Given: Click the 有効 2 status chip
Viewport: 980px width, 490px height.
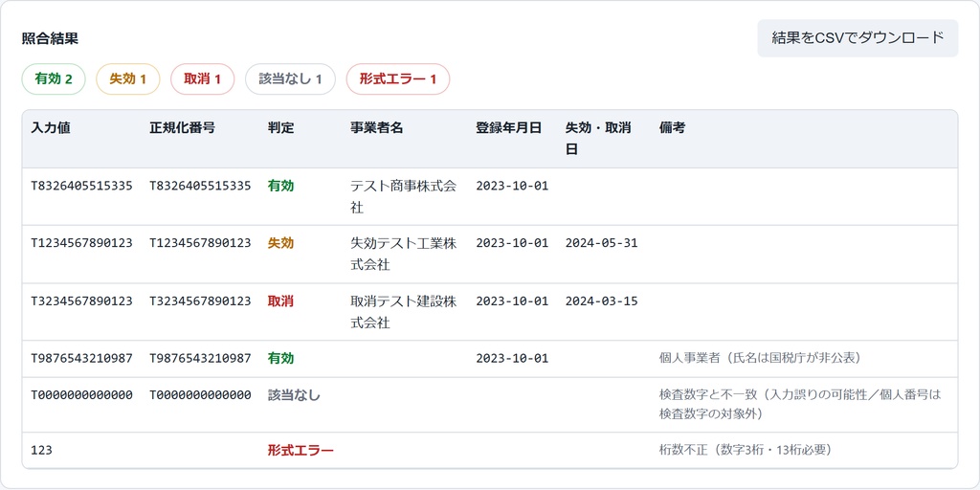Looking at the screenshot, I should tap(54, 79).
